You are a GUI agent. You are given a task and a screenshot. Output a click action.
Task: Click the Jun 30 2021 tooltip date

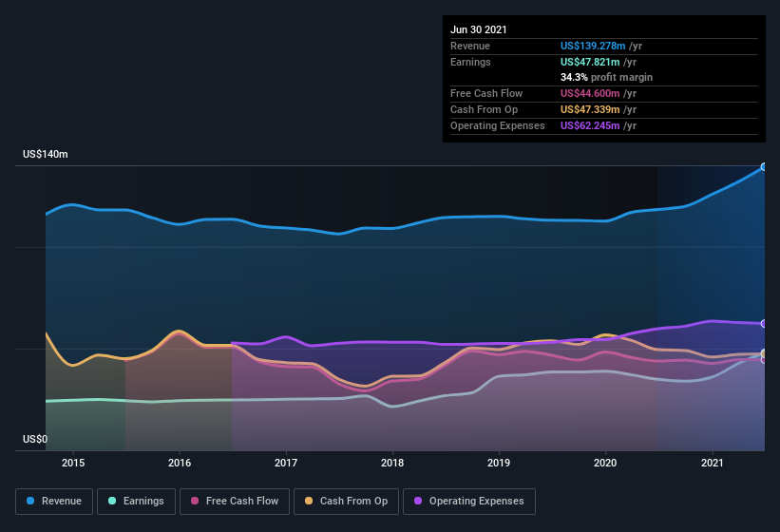point(479,29)
